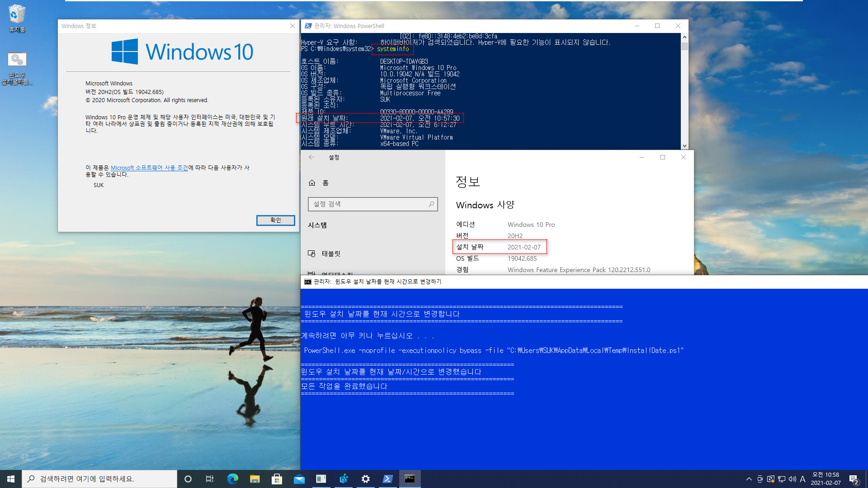The image size is (868, 488).
Task: Maximize the Settings window
Action: tap(663, 157)
